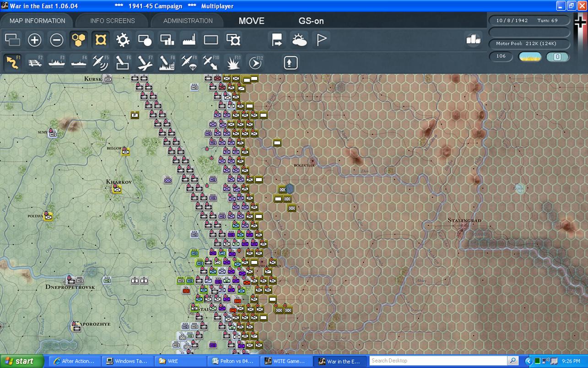Toggle the factory display icon

pyautogui.click(x=189, y=40)
